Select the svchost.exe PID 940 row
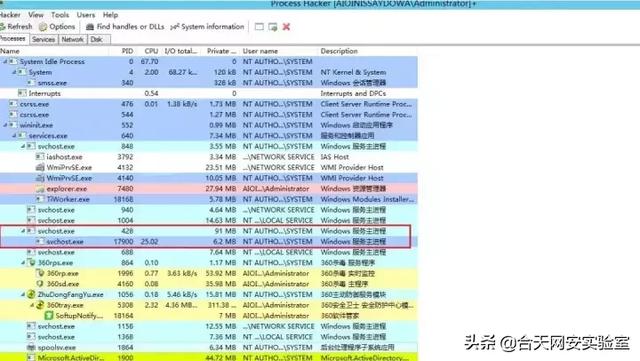Viewport: 640px width, 361px height. click(x=209, y=210)
